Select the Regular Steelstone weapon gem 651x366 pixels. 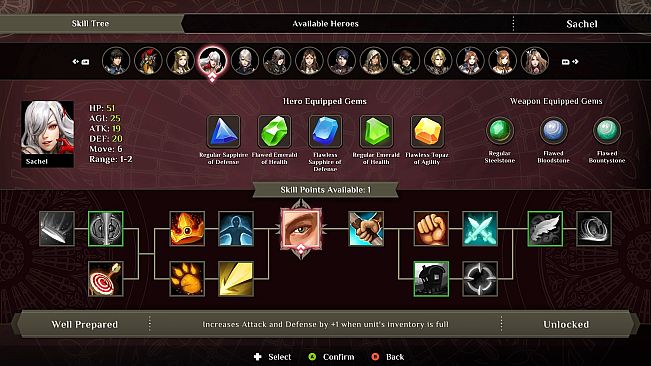click(500, 130)
